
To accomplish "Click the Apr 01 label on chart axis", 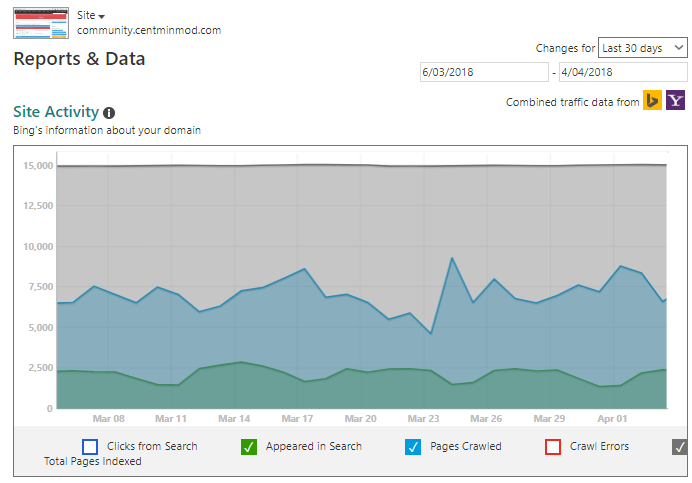I will [612, 419].
